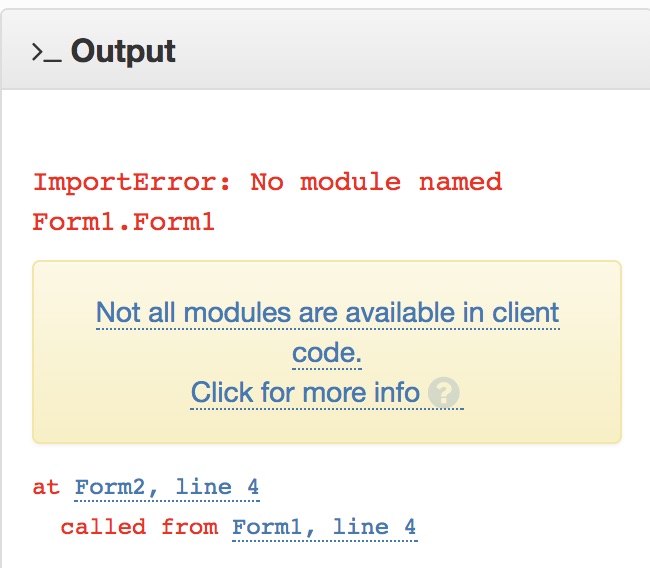Click blank area below the Output header

(x=325, y=126)
